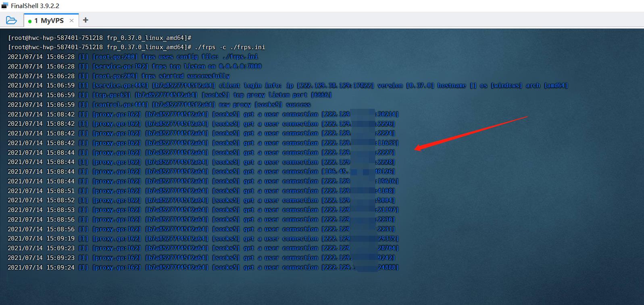Close the MyVPS tab
The height and width of the screenshot is (305, 644).
71,21
